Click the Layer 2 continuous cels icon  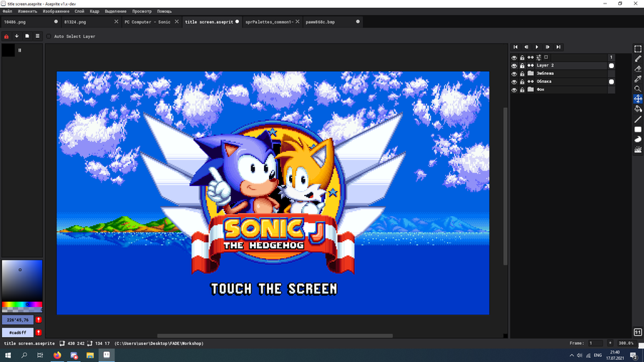[x=531, y=66]
